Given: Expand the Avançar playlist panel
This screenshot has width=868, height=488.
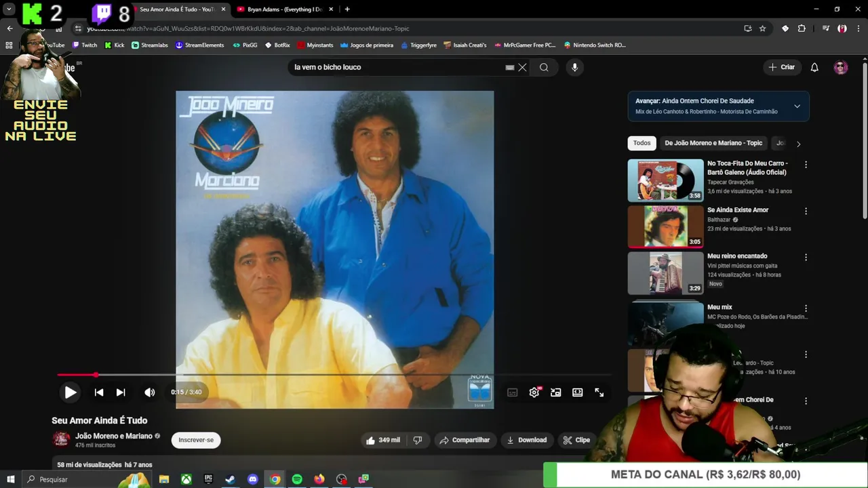Looking at the screenshot, I should pyautogui.click(x=797, y=106).
